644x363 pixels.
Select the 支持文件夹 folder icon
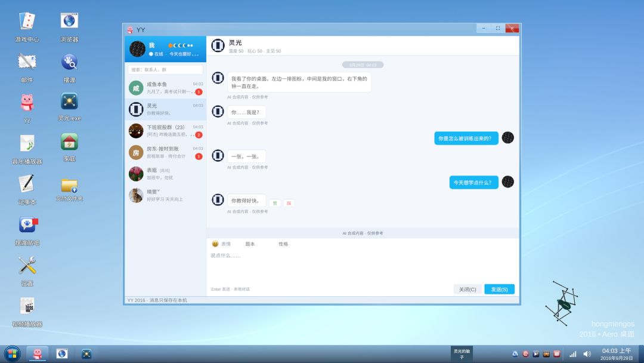pos(69,189)
